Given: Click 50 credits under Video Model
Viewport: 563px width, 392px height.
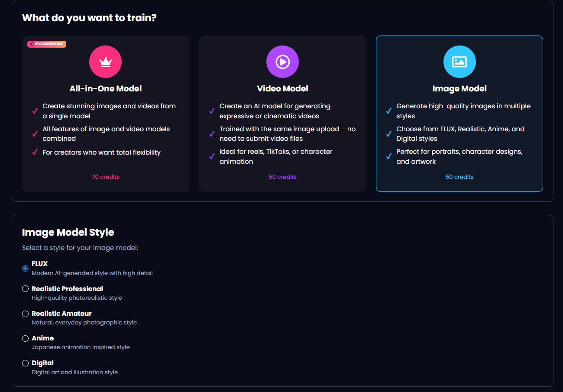Looking at the screenshot, I should [282, 177].
